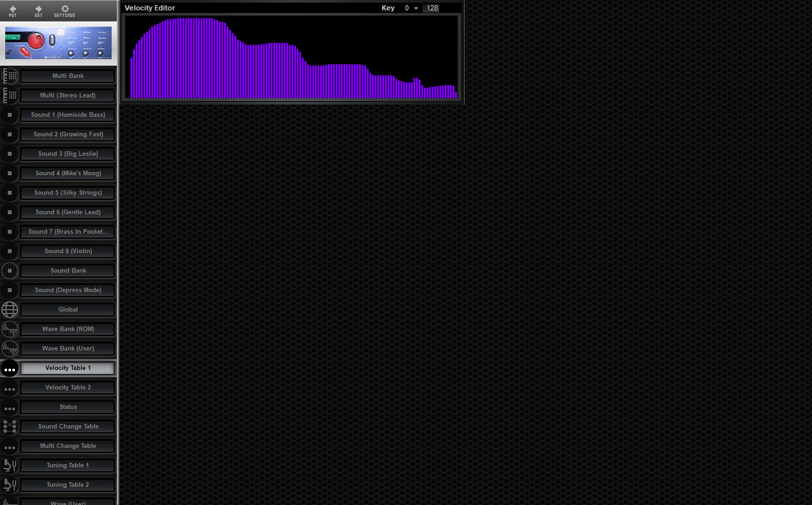
Task: Click the waveform icon beside Wave Bank (ROM)
Action: (x=10, y=329)
